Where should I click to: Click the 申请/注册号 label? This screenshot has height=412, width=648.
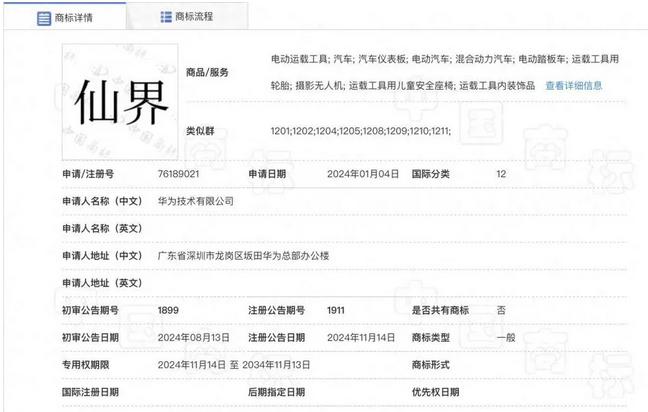coord(88,174)
